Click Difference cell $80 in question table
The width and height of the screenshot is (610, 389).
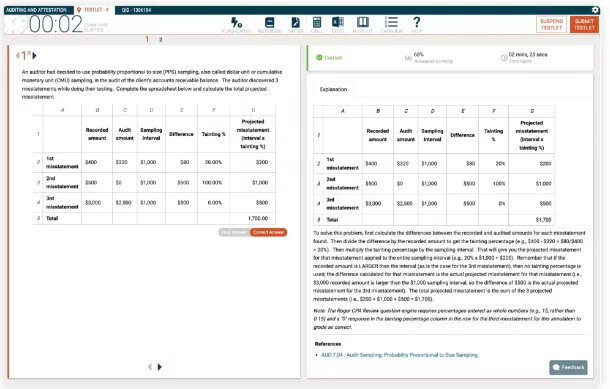pos(181,162)
